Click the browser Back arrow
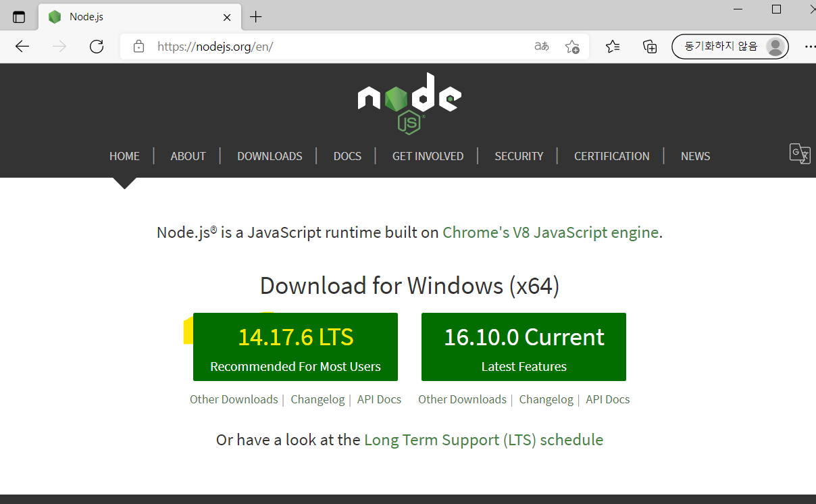This screenshot has width=816, height=504. pos(22,47)
